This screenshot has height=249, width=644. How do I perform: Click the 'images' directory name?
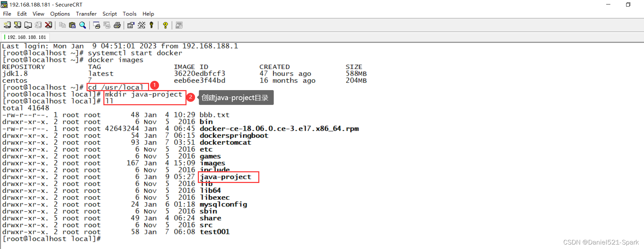213,163
